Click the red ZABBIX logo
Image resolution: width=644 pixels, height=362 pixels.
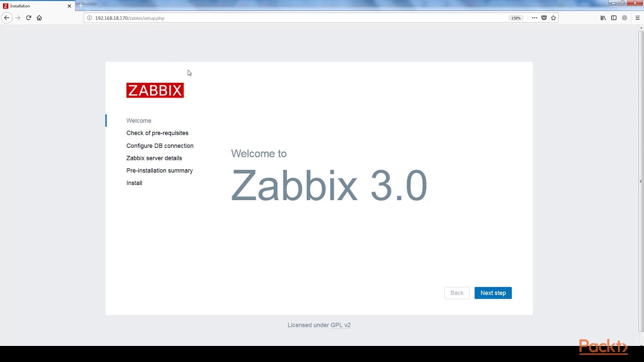(155, 90)
